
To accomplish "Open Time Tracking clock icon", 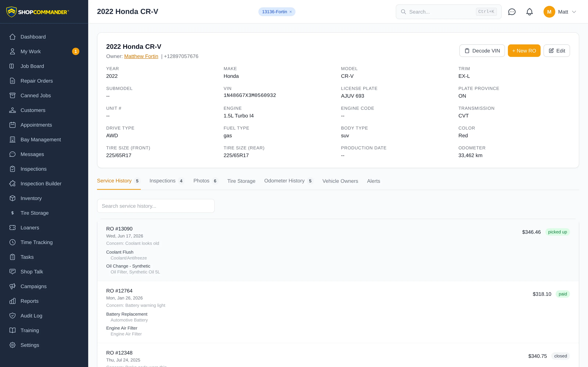I will coord(12,242).
